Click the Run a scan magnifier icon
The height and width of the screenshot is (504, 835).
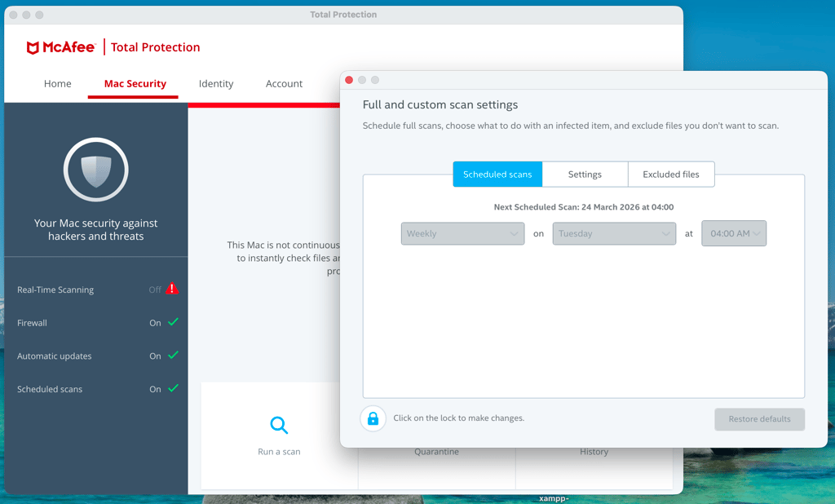pyautogui.click(x=279, y=425)
